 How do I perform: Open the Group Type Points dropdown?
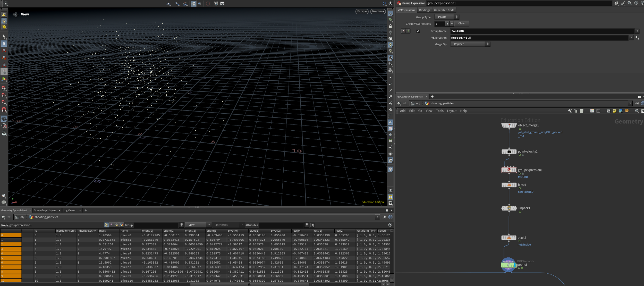point(447,17)
